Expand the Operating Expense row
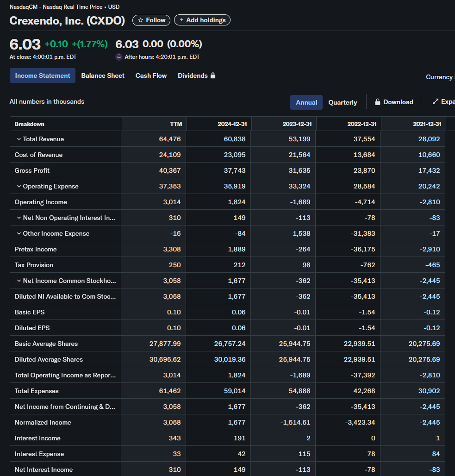Viewport: 455px width, 476px height. click(19, 186)
